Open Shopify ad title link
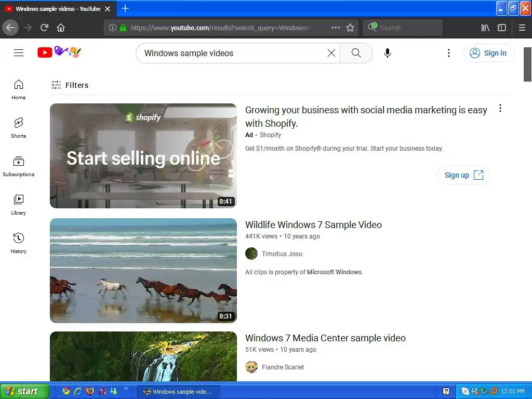The width and height of the screenshot is (532, 399). tap(366, 116)
